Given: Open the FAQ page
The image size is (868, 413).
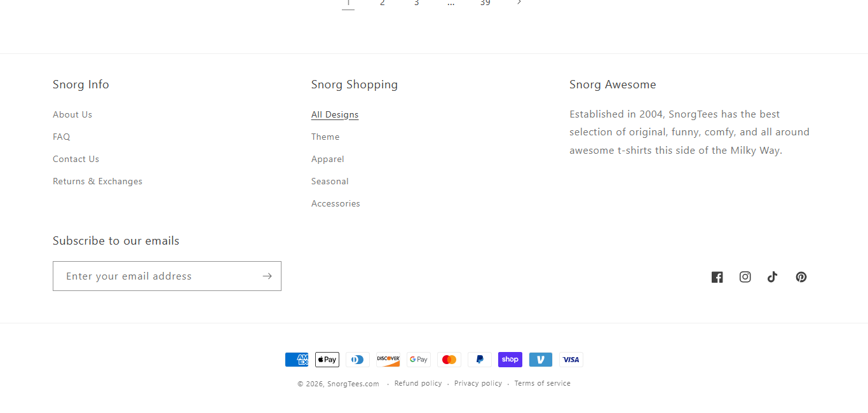Looking at the screenshot, I should click(x=62, y=137).
